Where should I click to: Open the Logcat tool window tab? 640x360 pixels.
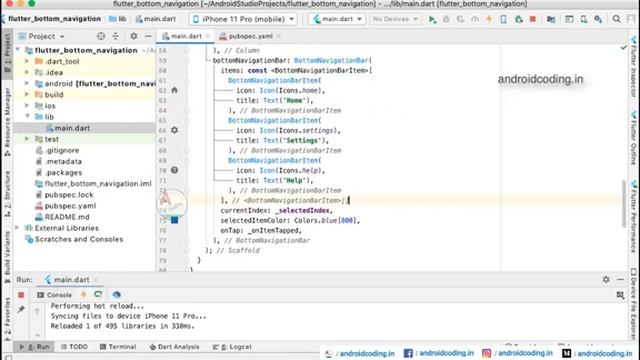[232, 347]
